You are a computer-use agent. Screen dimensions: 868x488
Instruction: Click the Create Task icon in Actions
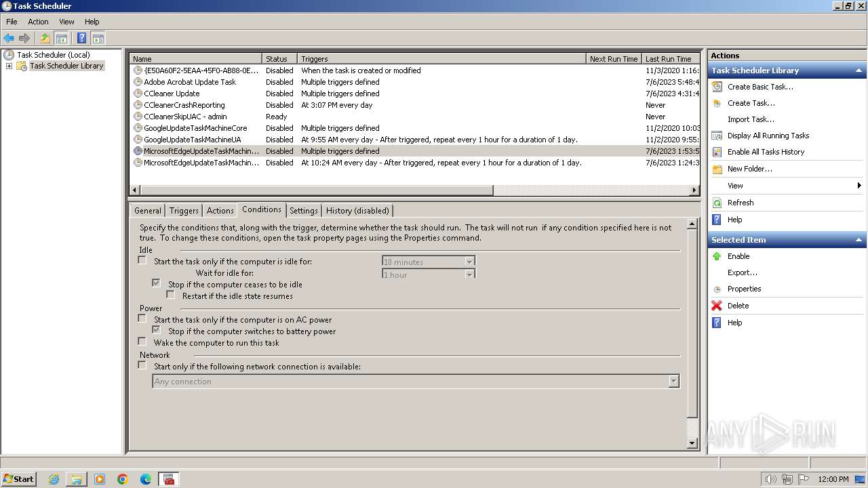(717, 103)
